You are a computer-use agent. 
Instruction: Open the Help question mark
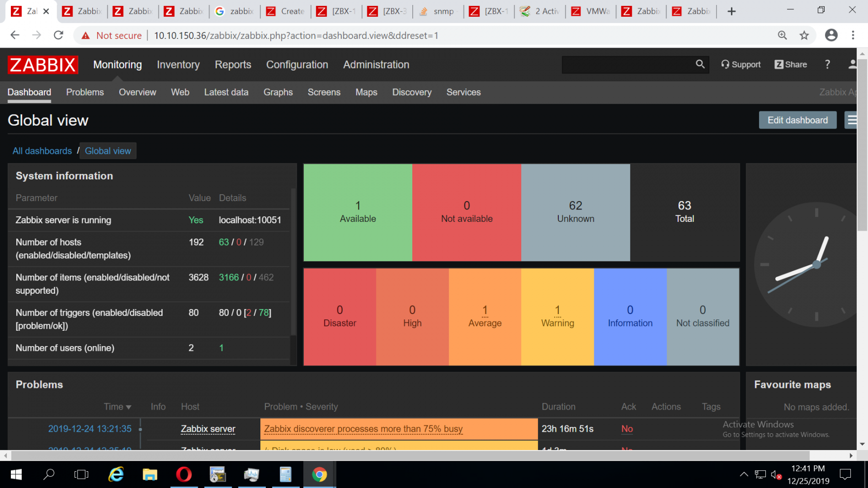pyautogui.click(x=828, y=65)
